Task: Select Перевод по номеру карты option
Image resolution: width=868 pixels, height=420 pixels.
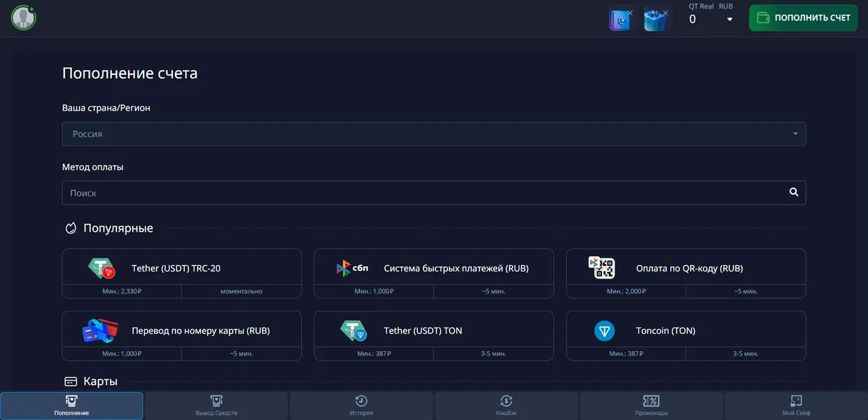Action: 181,330
